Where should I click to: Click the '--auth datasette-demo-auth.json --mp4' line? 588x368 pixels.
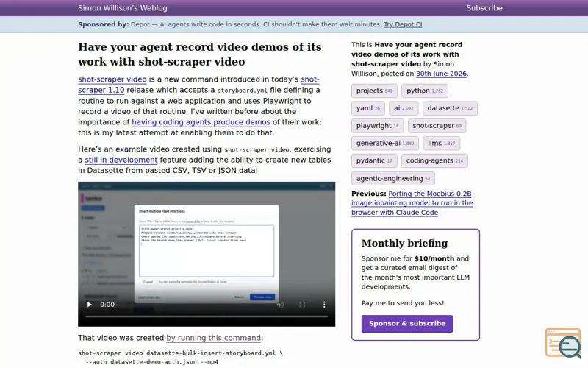tap(152, 362)
